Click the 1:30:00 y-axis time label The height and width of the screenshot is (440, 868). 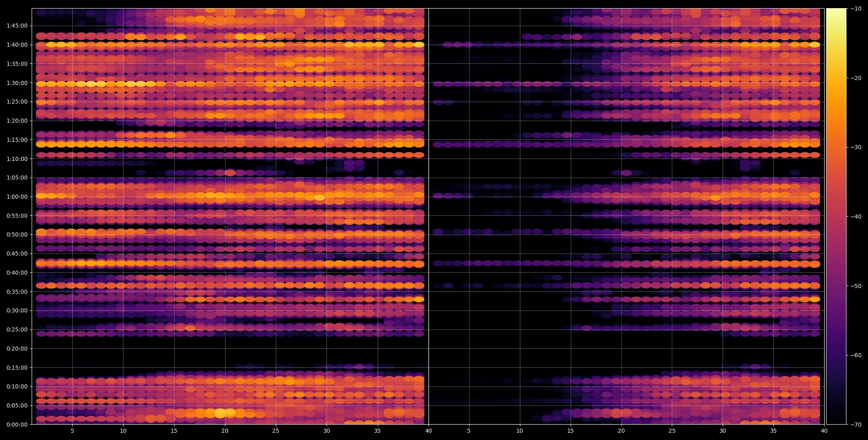tap(17, 83)
